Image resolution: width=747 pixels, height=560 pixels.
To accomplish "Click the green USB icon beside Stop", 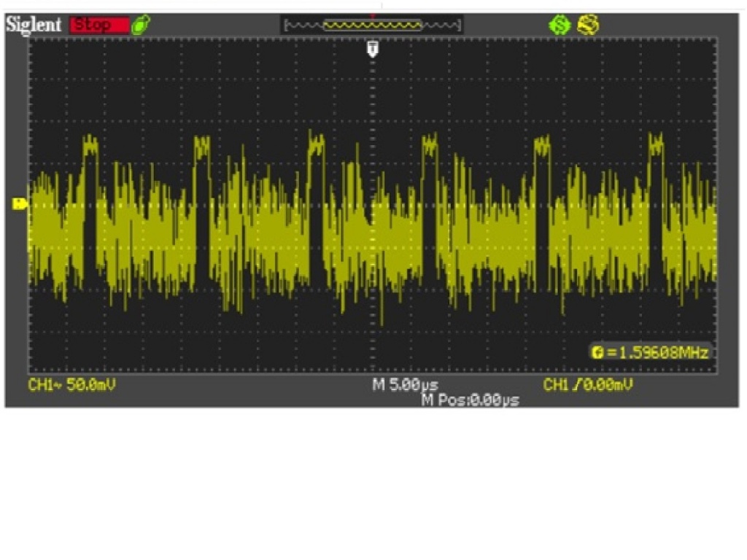I will tap(138, 25).
